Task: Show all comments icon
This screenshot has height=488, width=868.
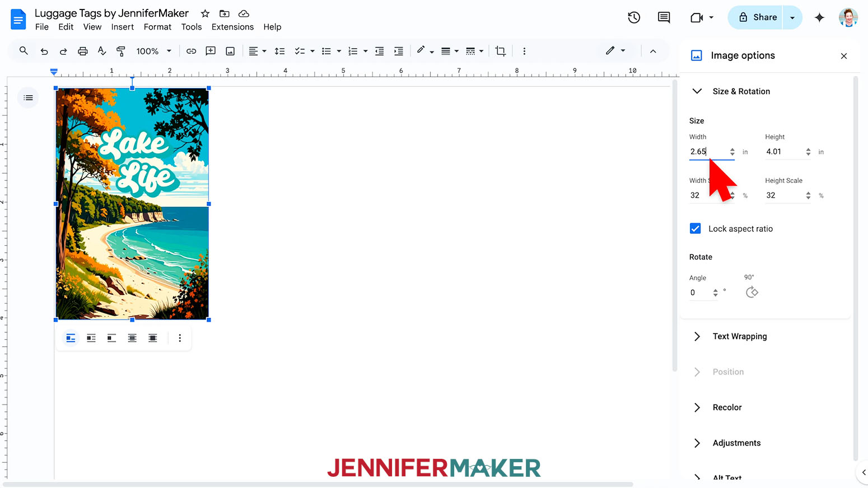Action: [664, 17]
